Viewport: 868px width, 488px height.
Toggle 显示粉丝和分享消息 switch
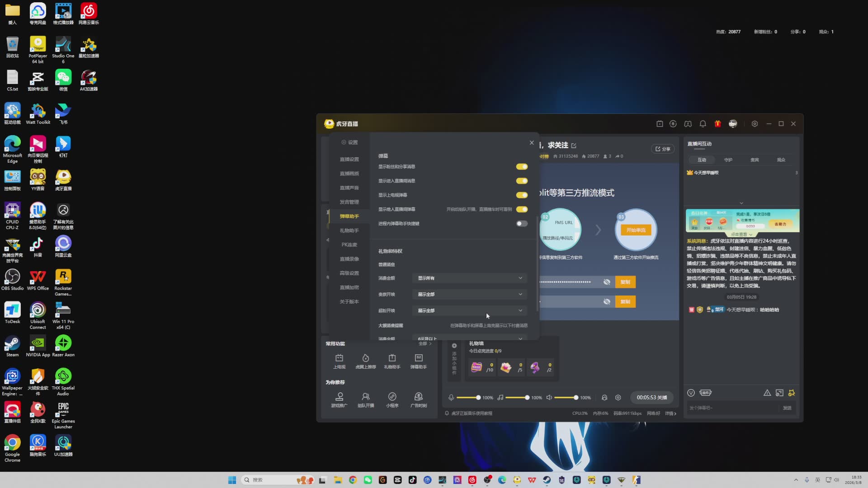pos(522,167)
